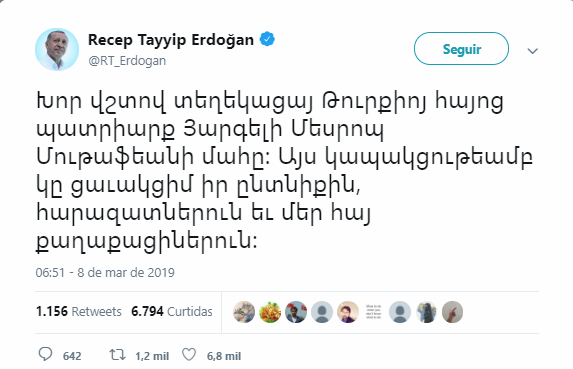This screenshot has height=369, width=573.
Task: Open the first liker avatar thumbnail
Action: click(244, 312)
